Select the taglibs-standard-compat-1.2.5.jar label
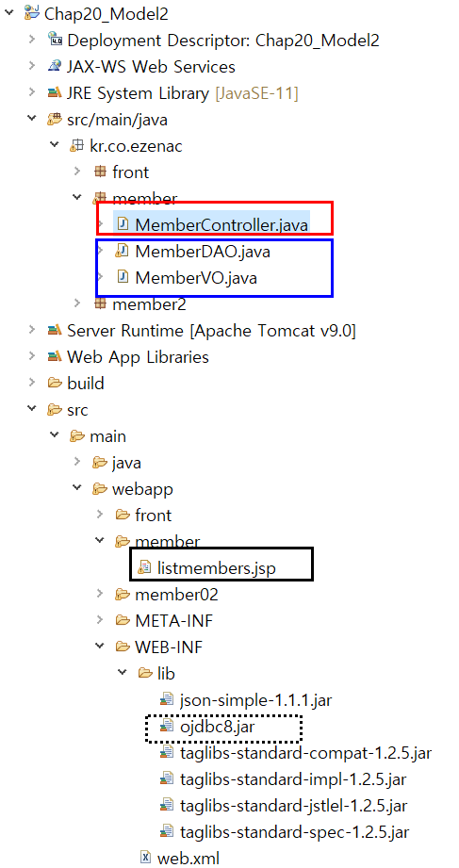 click(305, 752)
